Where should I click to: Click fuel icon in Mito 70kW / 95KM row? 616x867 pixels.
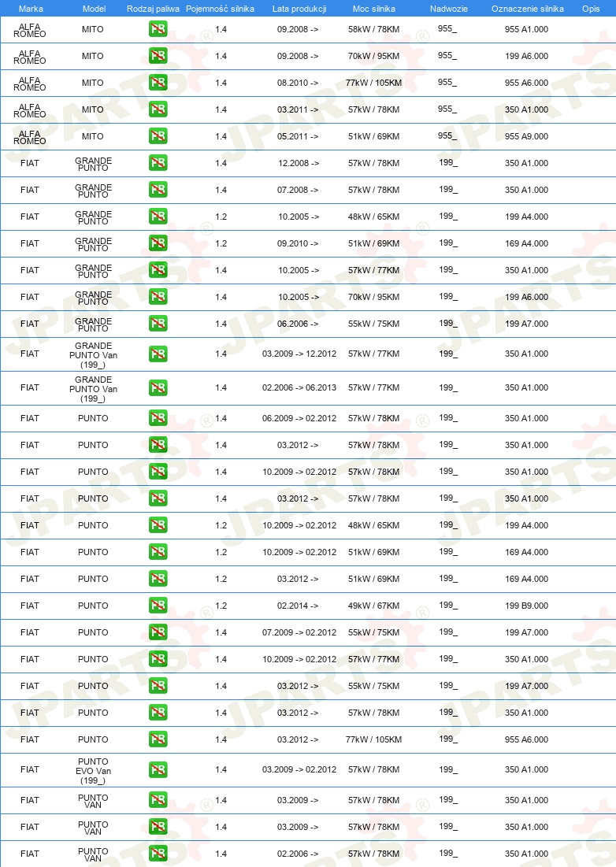click(x=158, y=56)
